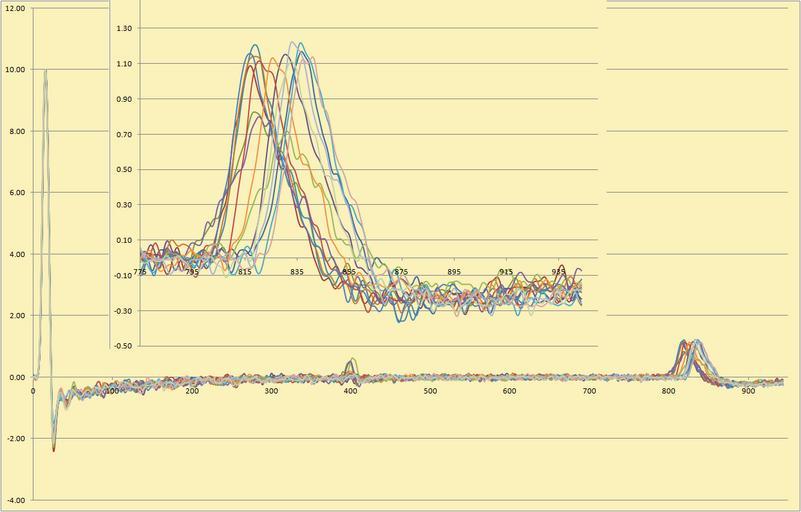Click the -4.00 label on the main y-axis

tap(14, 499)
